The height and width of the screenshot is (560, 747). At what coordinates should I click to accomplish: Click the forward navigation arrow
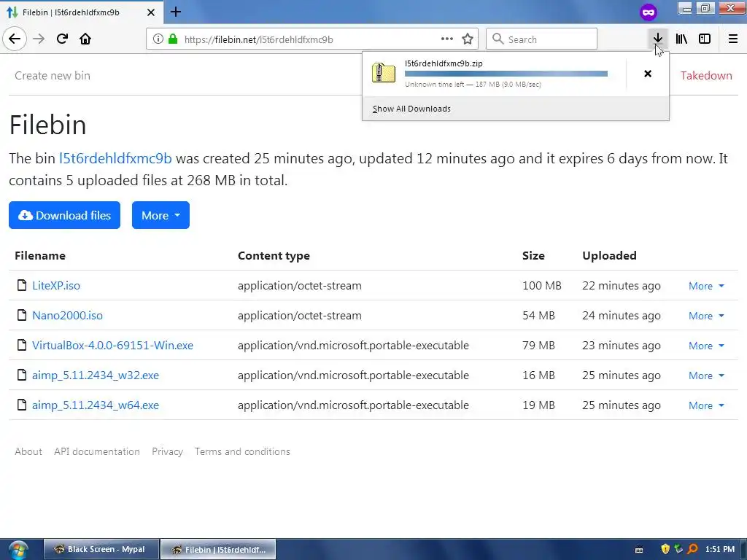click(39, 39)
